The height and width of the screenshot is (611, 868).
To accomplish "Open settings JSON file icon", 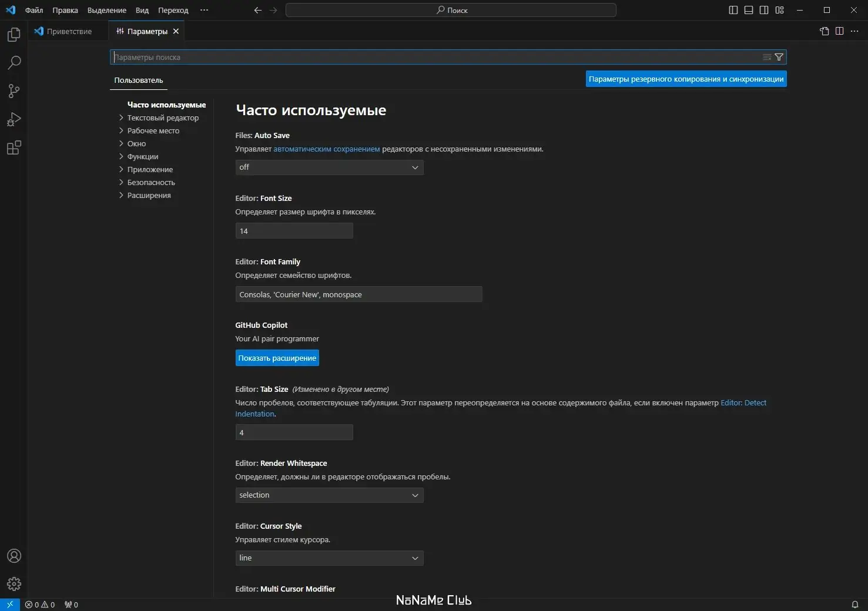I will click(x=824, y=31).
